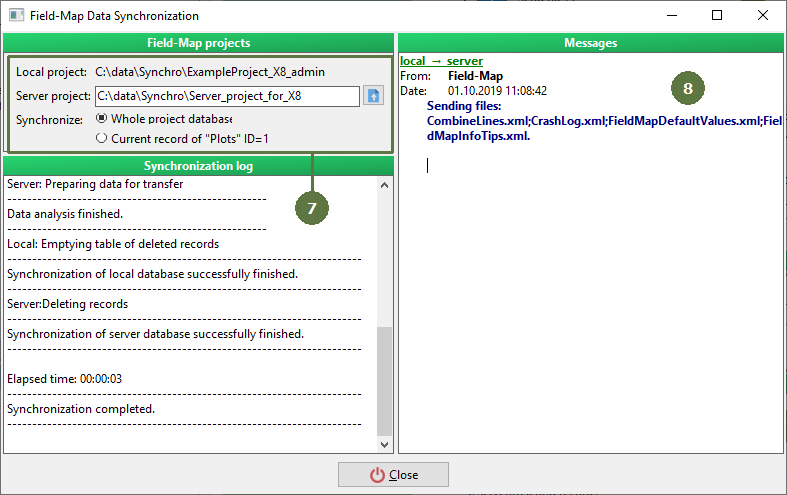This screenshot has height=495, width=787.
Task: Click the green callout marker number 7
Action: coord(311,207)
